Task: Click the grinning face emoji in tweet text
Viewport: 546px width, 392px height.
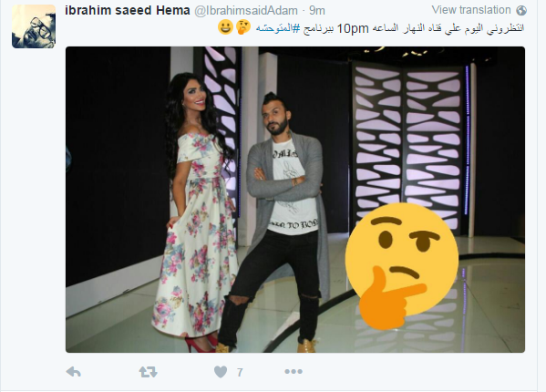Action: tap(225, 27)
